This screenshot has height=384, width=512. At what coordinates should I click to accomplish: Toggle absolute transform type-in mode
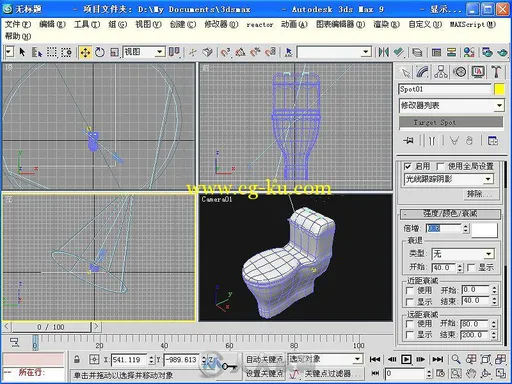click(94, 359)
